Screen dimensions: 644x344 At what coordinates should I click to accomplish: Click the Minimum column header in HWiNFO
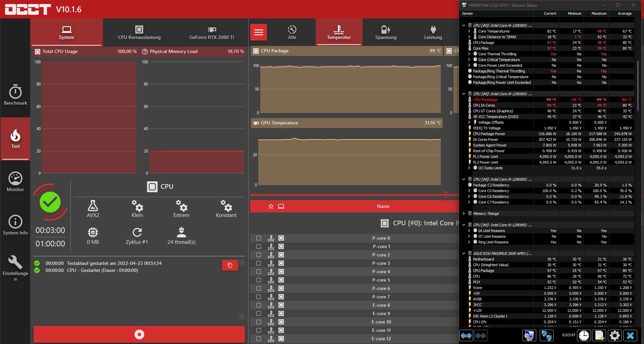(x=574, y=13)
